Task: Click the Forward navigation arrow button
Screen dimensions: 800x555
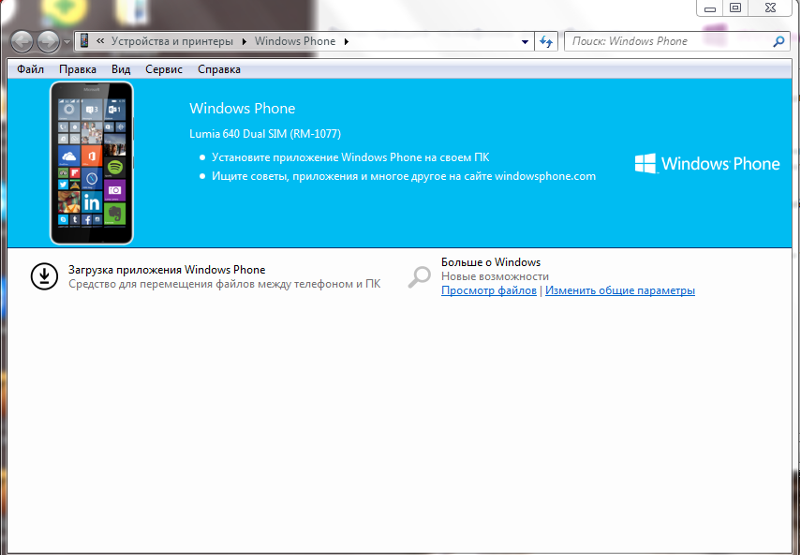Action: (x=48, y=42)
